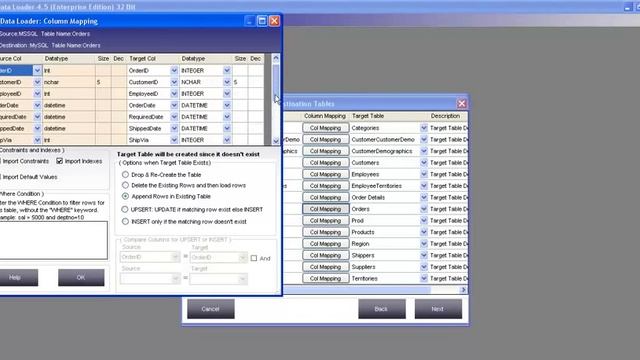This screenshot has width=640, height=360.
Task: Open Col Mapping for Territories table
Action: click(325, 278)
